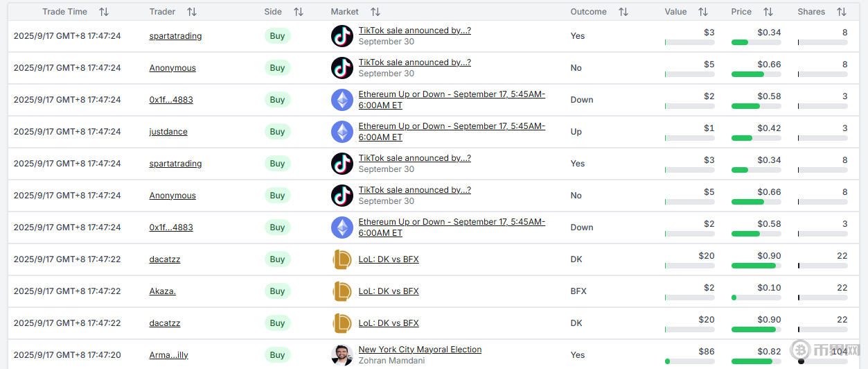The height and width of the screenshot is (369, 868).
Task: Click the Zohran Mamdani market thumbnail
Action: tap(342, 355)
